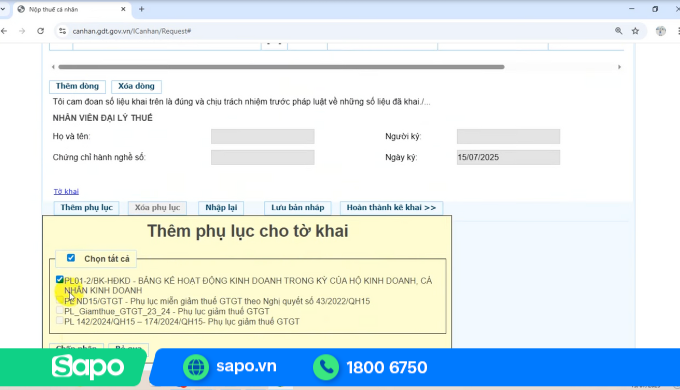Toggle the Chọn tất cả checkbox

pos(71,258)
